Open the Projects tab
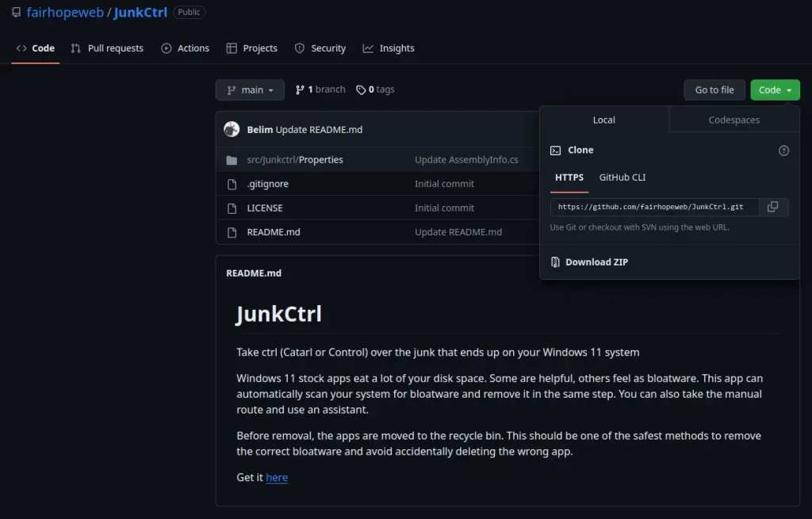 pos(252,48)
